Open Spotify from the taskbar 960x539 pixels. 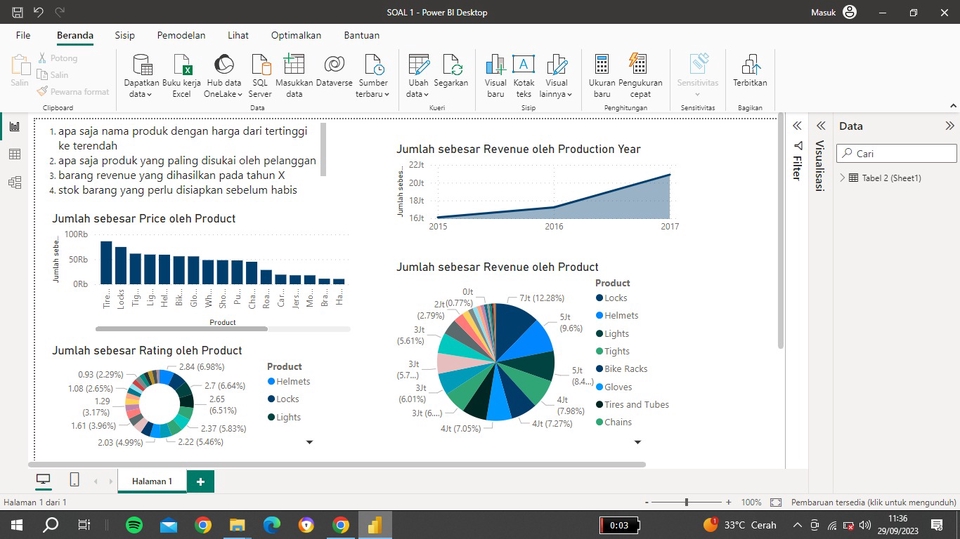pyautogui.click(x=134, y=525)
